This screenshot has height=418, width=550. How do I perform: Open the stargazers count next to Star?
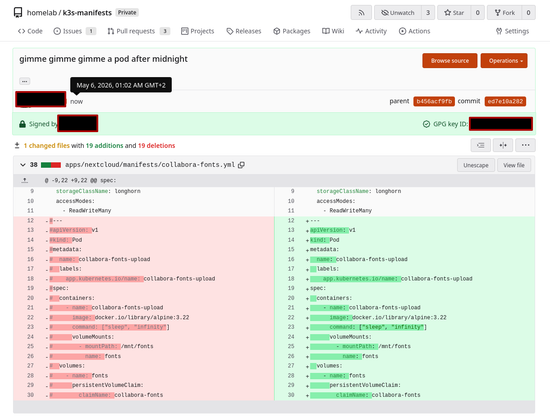point(477,13)
